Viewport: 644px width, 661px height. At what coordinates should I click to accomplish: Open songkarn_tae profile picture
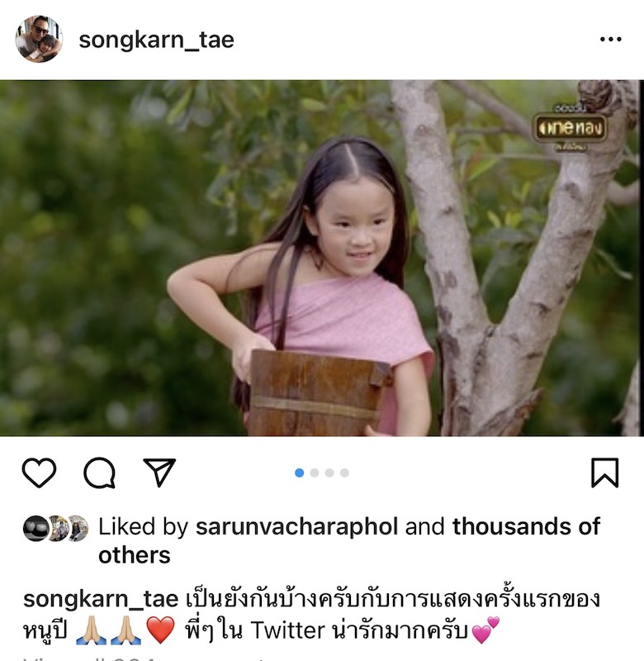pyautogui.click(x=39, y=39)
